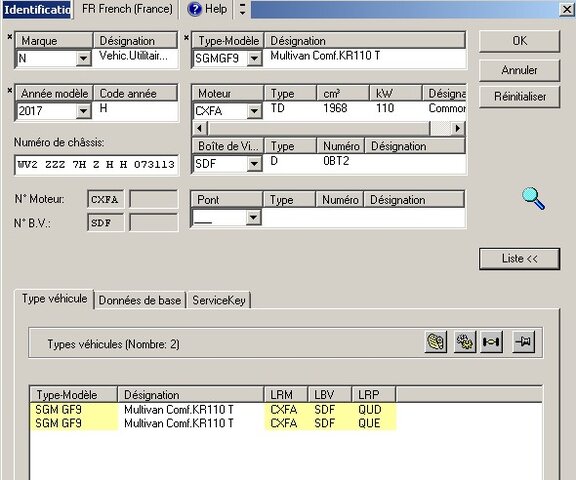Click the pushpin icon

[x=523, y=342]
